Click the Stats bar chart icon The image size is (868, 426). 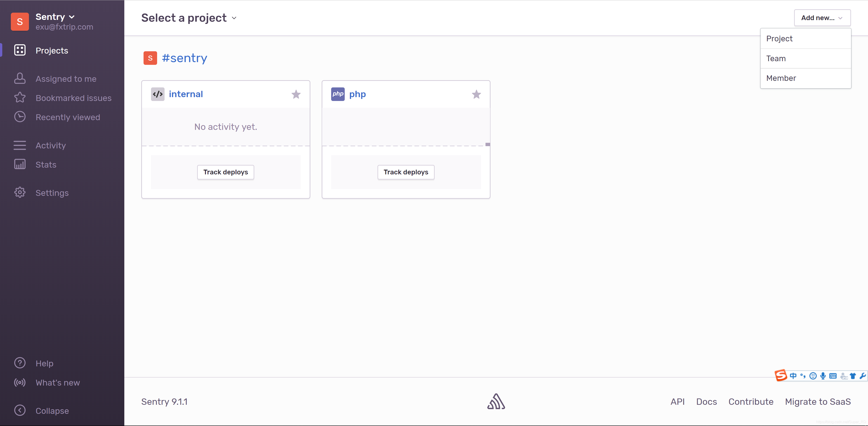click(x=20, y=164)
